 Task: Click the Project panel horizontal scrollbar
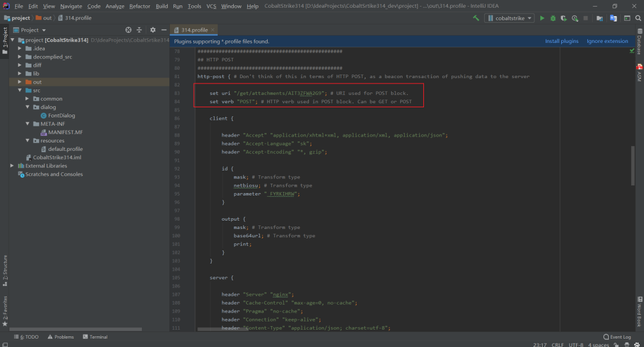pos(76,329)
